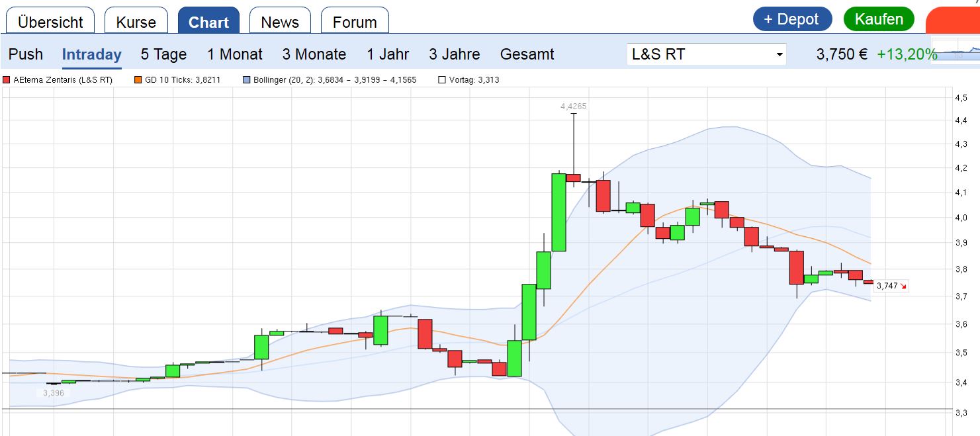Open the L&S RT exchange dropdown

click(706, 54)
